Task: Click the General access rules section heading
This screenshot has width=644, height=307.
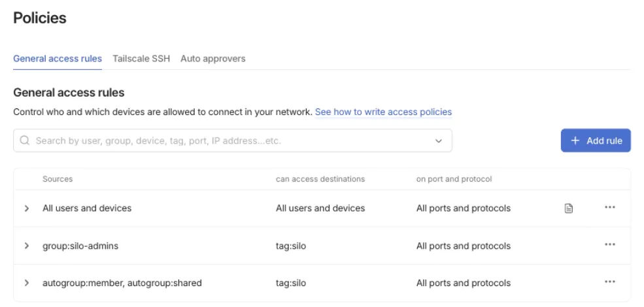Action: 69,92
